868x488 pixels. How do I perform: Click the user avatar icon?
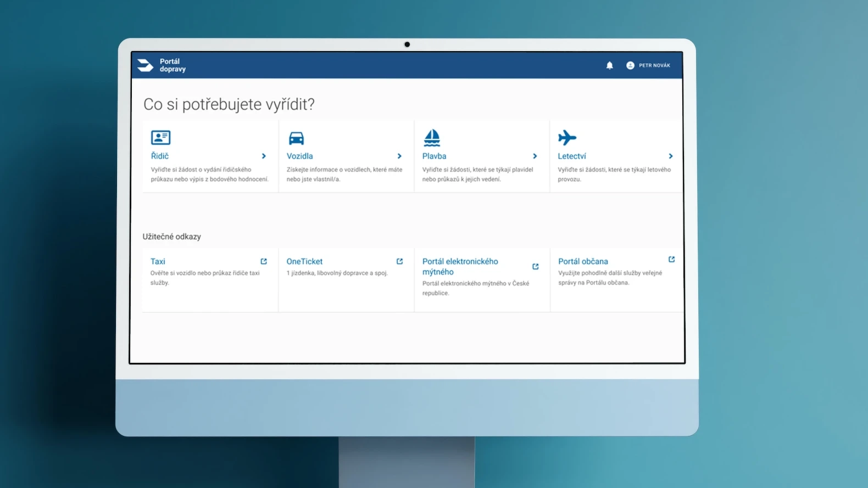[x=630, y=65]
